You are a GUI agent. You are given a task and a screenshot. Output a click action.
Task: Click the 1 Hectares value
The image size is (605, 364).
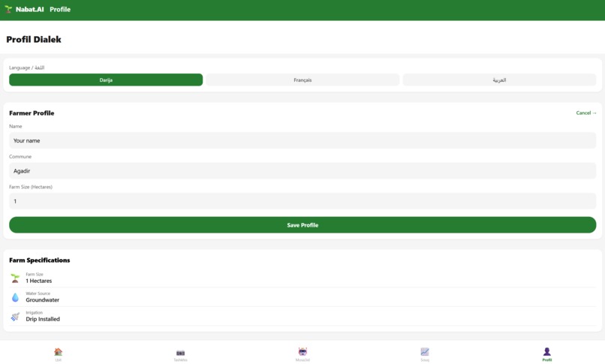tap(38, 281)
